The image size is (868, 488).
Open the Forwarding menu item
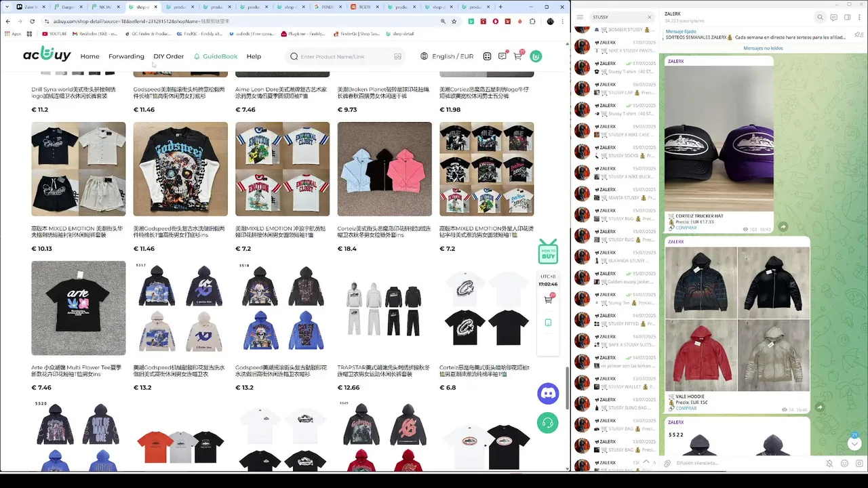126,56
